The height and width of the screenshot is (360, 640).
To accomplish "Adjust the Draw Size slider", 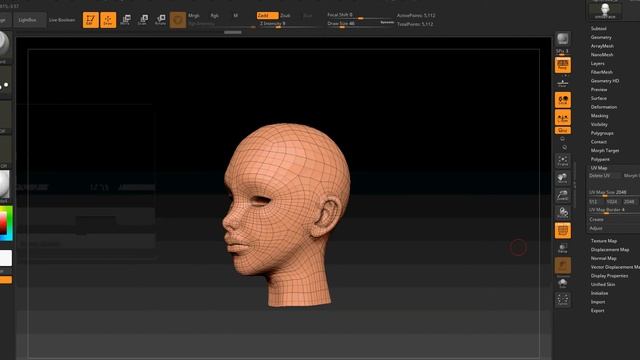I will (359, 24).
